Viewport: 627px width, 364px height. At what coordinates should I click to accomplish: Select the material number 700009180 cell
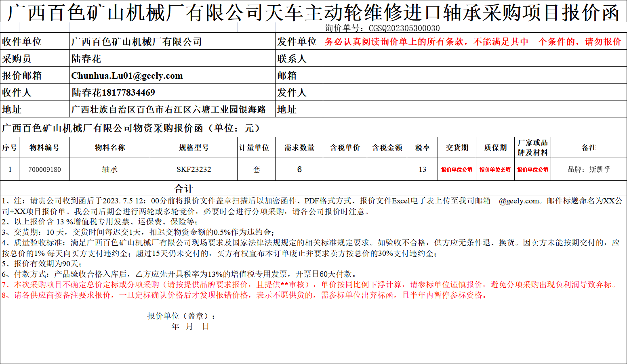pos(44,169)
